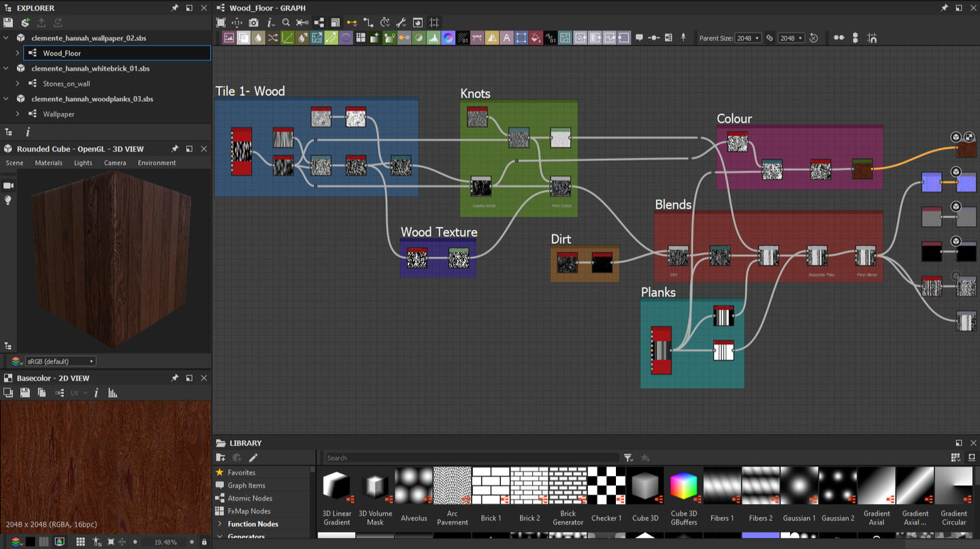Select Atomic Nodes in the library list

tap(249, 498)
